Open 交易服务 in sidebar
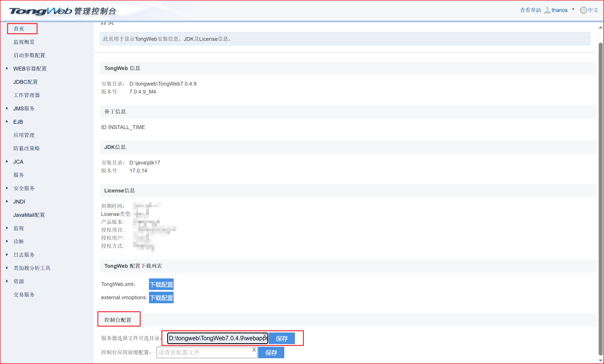 click(24, 295)
